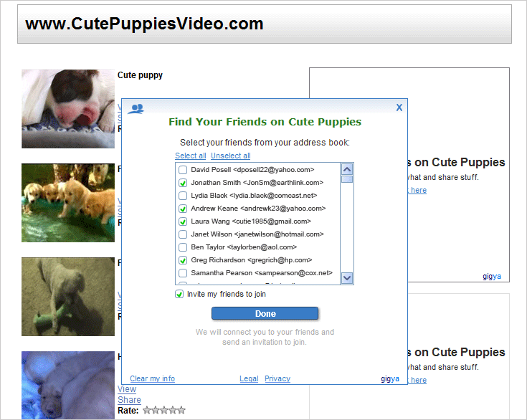This screenshot has height=420, width=527.
Task: Click the scroll up arrow in address list
Action: point(347,169)
